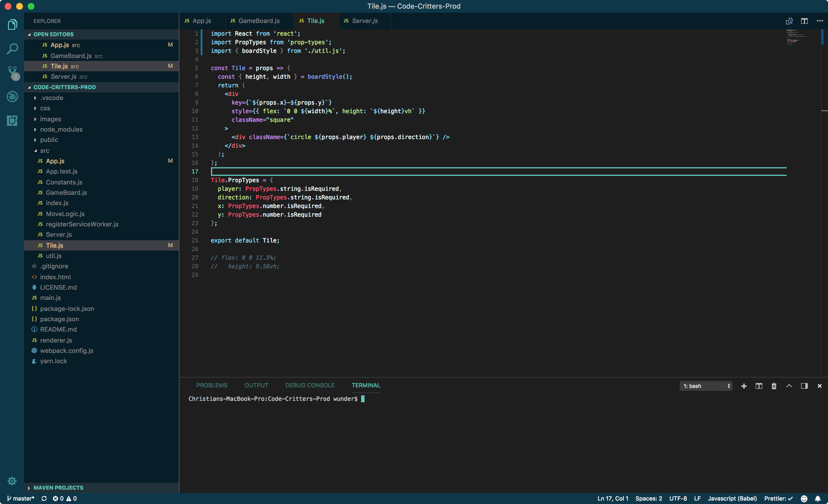Screen dimensions: 828x504
Task: Add new terminal with plus icon
Action: 744,386
